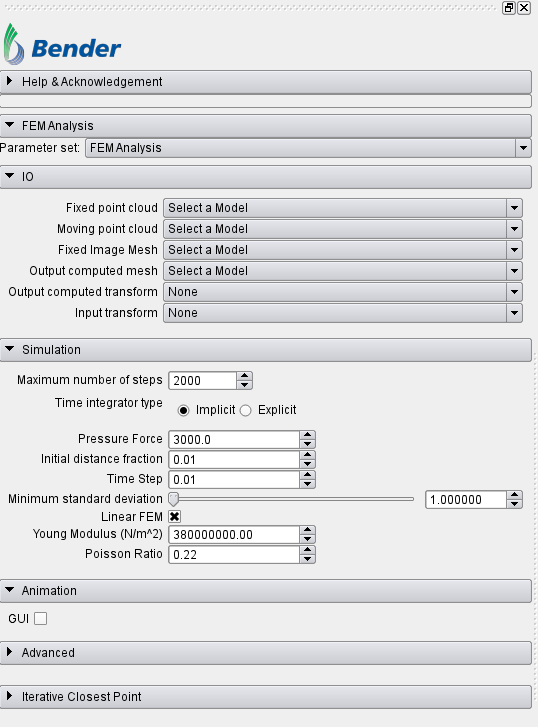Expand the Help & Acknowledgement section
Screen dimensions: 538x727
(x=266, y=82)
